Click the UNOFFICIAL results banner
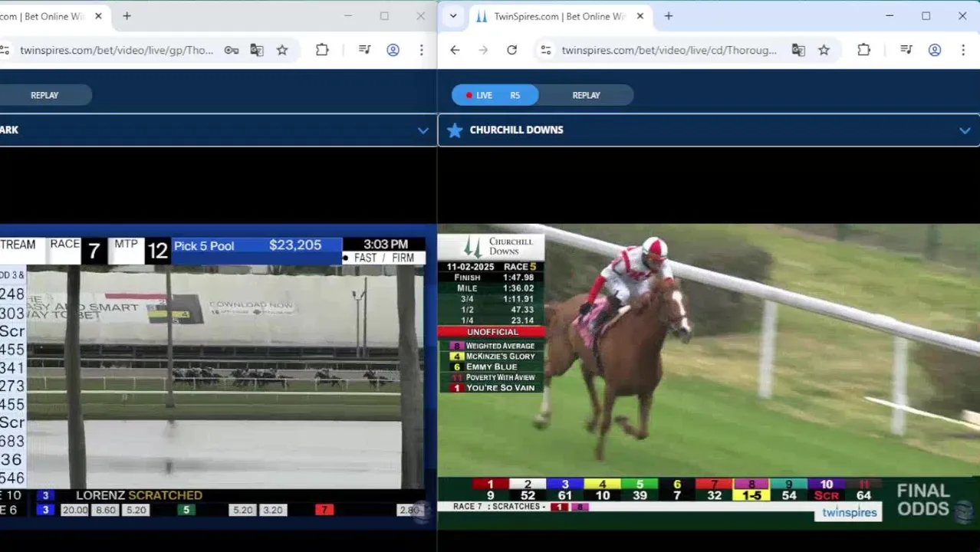This screenshot has width=980, height=552. (x=492, y=332)
